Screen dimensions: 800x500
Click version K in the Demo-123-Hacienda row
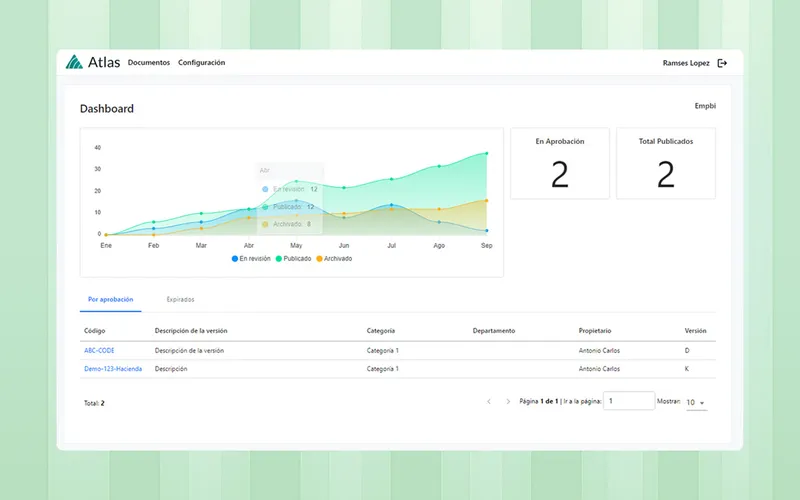687,368
